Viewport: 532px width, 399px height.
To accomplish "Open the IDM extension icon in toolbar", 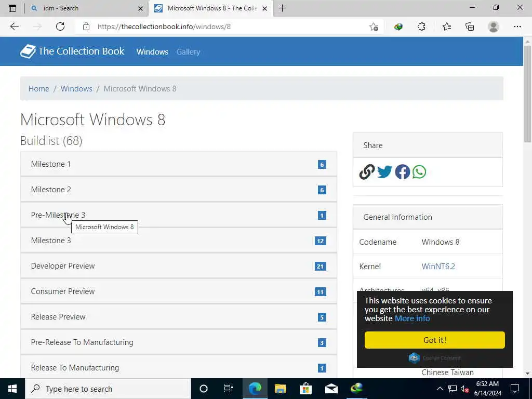I will click(398, 26).
